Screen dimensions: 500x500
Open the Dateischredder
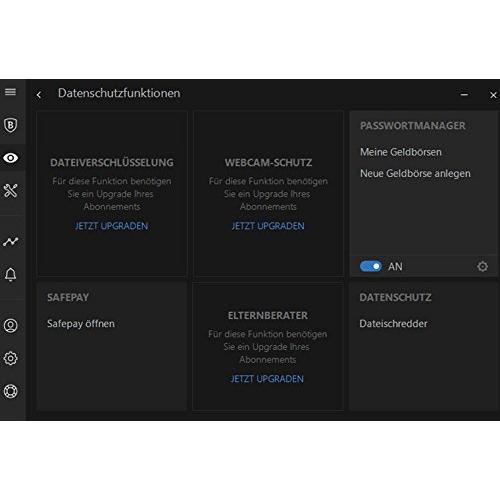[x=393, y=324]
